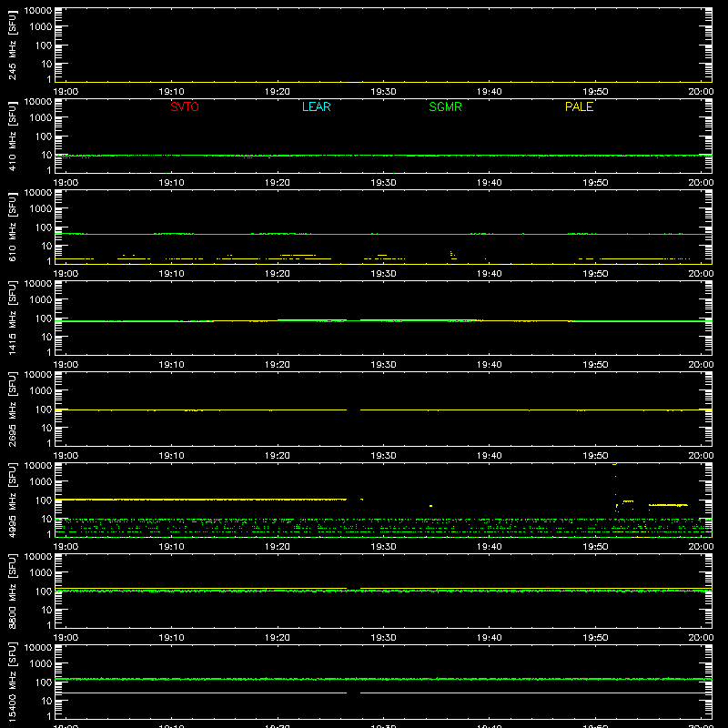Select the 410 MHz [SFU] axis title
Image resolution: width=728 pixels, height=728 pixels.
12,136
